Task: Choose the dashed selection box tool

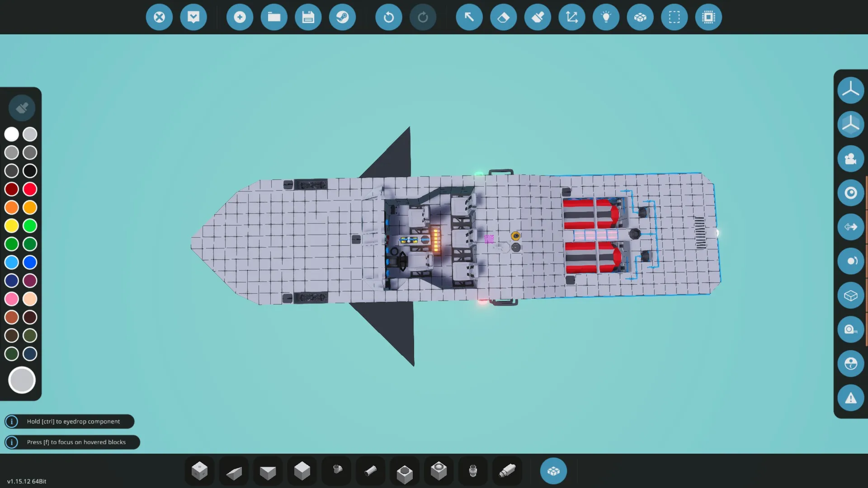Action: pos(674,17)
